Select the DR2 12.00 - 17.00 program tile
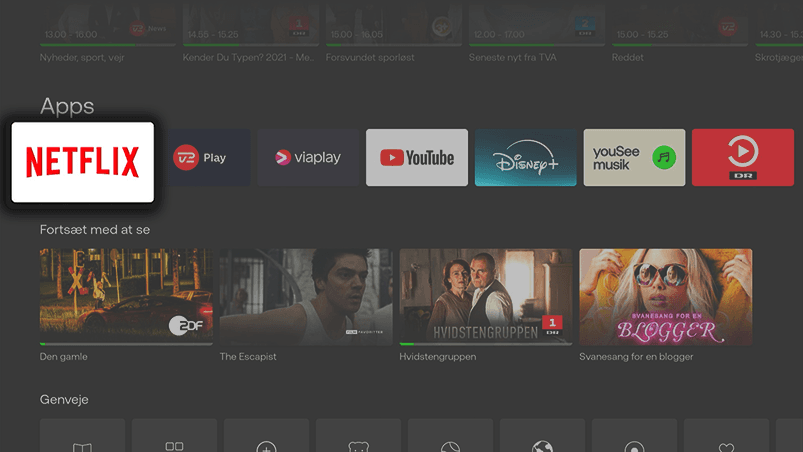Screen dimensions: 803x452 [537, 25]
